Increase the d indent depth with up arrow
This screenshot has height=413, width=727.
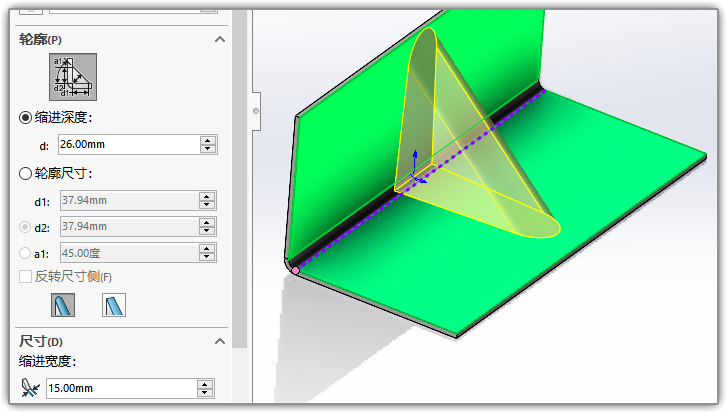point(207,140)
